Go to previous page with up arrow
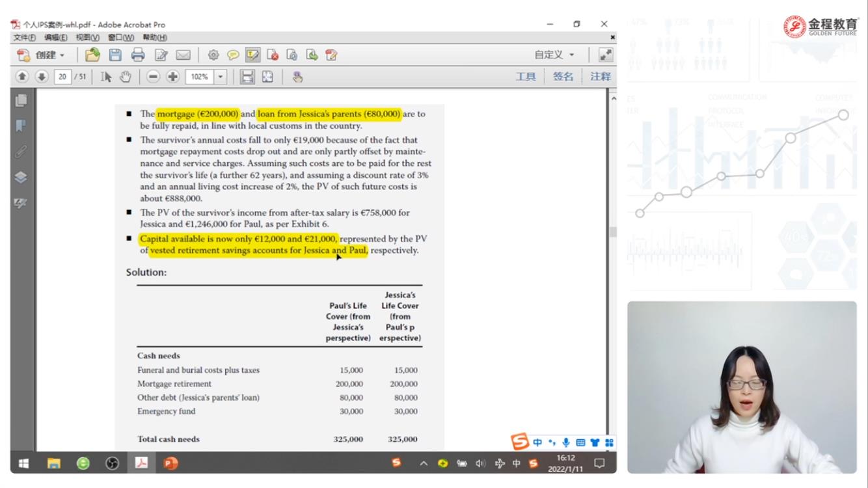This screenshot has height=488, width=868. [22, 77]
